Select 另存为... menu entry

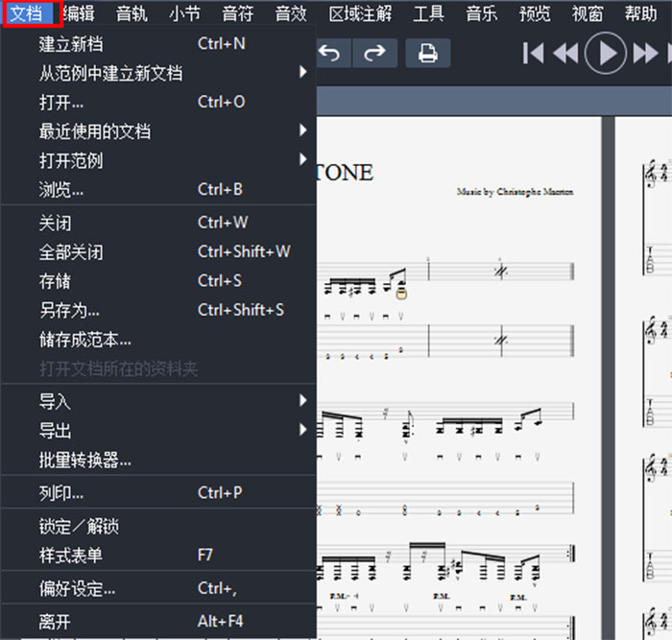tap(158, 310)
